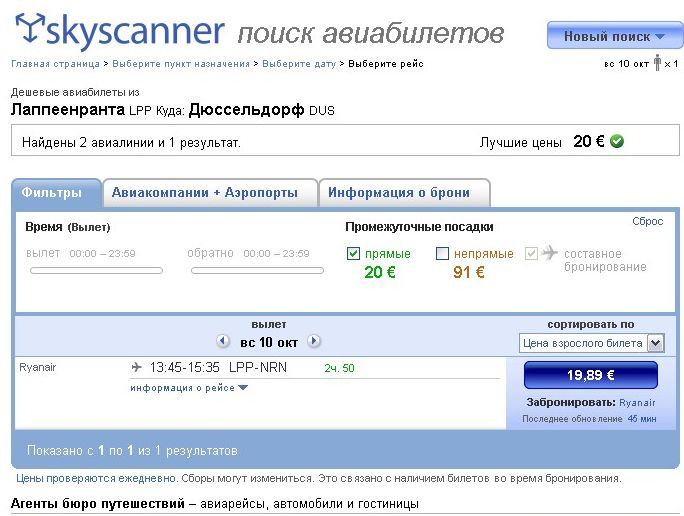Viewport: 684px width, 516px height.
Task: Click the Ryanair airline name in result row
Action: tap(38, 367)
